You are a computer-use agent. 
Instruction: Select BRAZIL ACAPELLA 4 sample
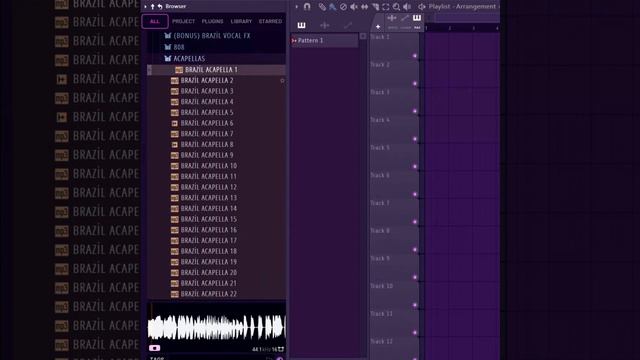click(207, 102)
